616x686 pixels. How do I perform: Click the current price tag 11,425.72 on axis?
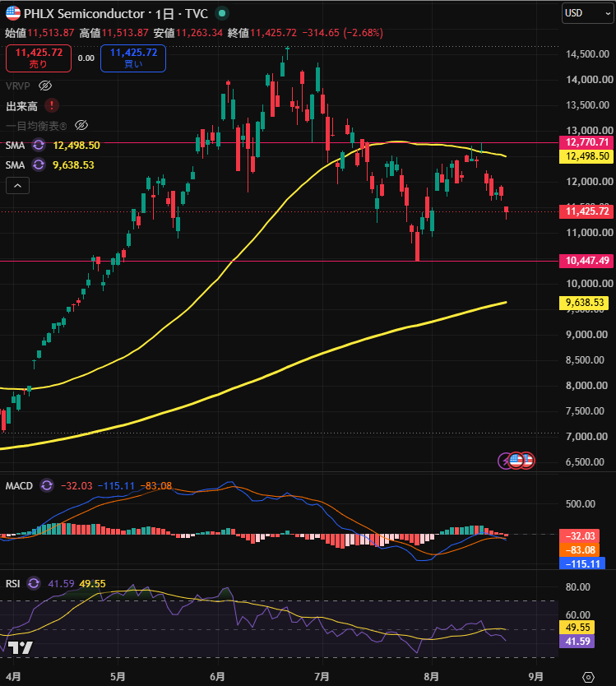click(x=586, y=211)
